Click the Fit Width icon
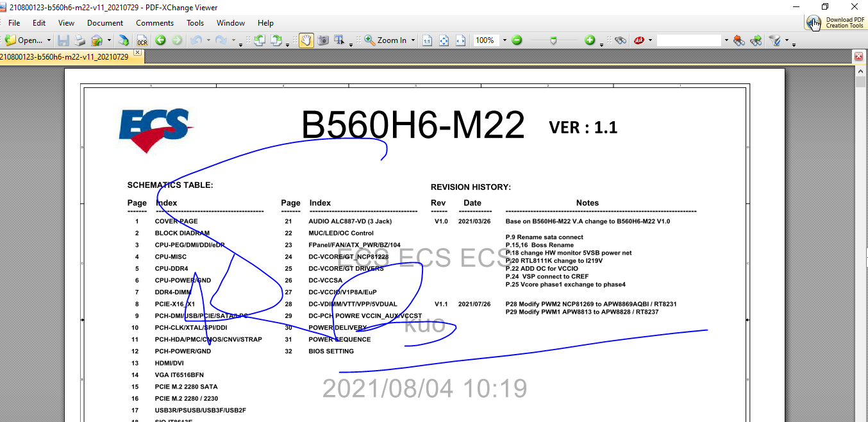The image size is (868, 422). coord(460,40)
